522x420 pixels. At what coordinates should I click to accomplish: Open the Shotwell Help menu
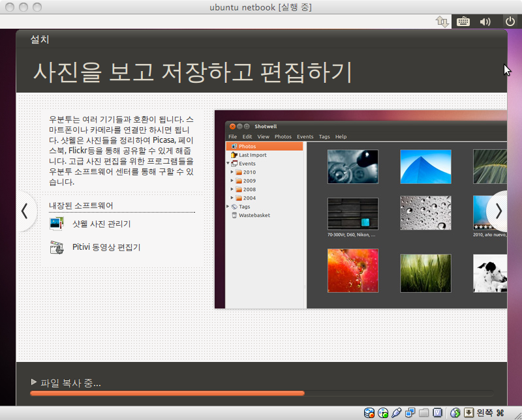point(341,136)
